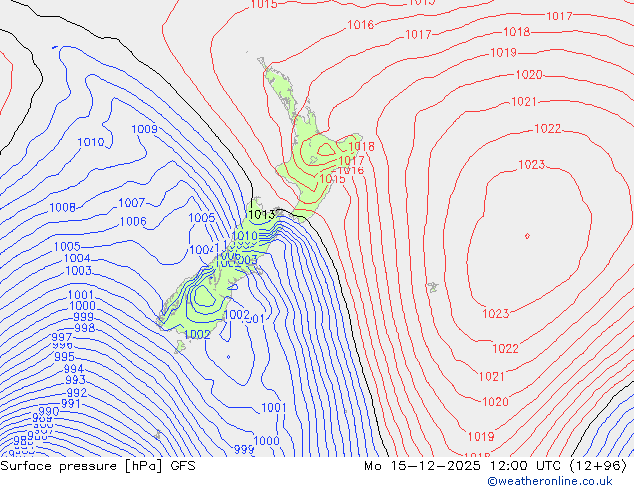Click the blue 1008 isobar label

tap(62, 208)
